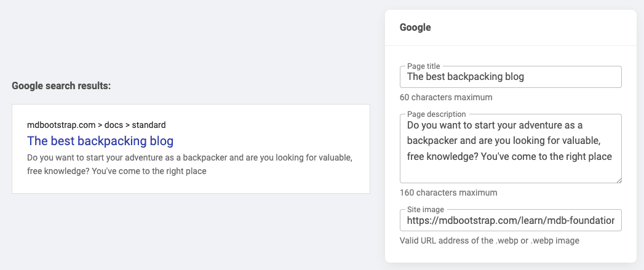This screenshot has width=644, height=270.
Task: Click the 'Site image' floating label
Action: point(425,210)
